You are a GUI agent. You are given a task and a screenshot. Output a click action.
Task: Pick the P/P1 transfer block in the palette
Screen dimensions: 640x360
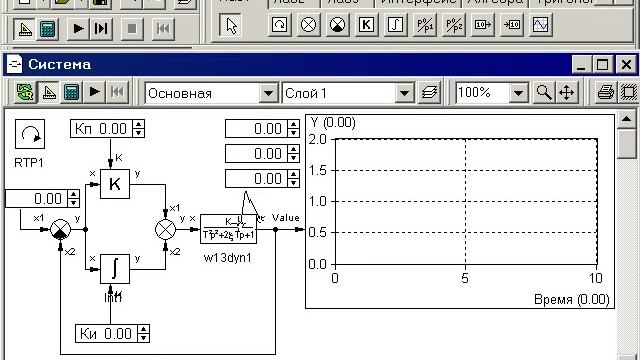click(x=424, y=25)
